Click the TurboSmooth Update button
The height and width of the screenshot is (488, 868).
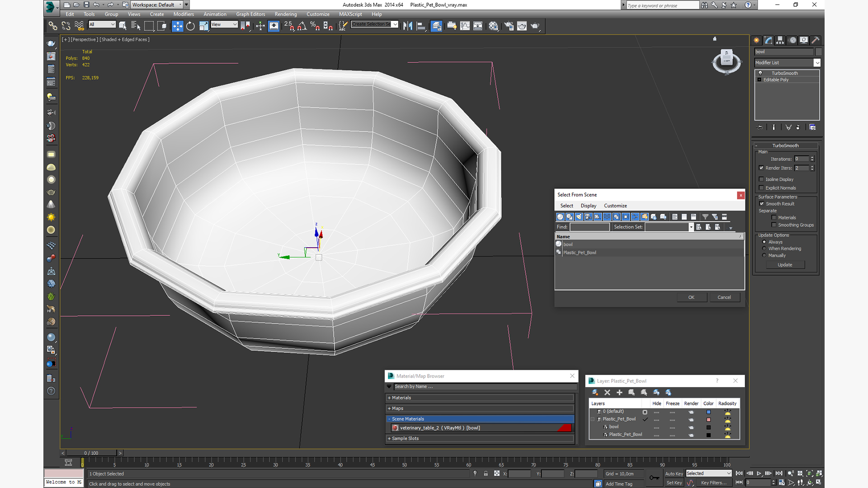tap(785, 265)
